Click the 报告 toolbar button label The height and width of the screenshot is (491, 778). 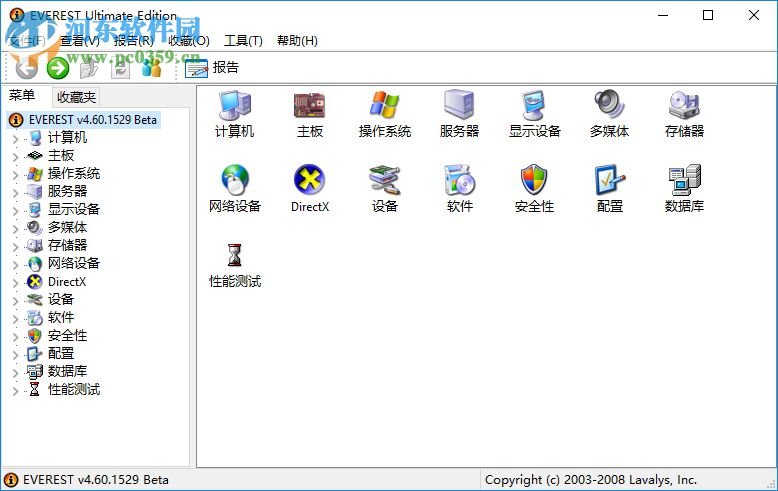click(x=226, y=67)
